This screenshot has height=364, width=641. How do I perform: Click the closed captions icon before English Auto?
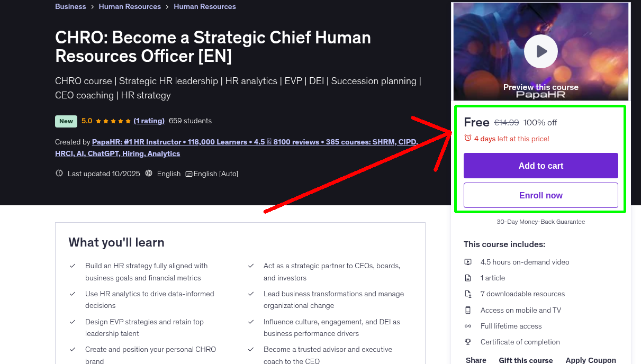coord(188,174)
